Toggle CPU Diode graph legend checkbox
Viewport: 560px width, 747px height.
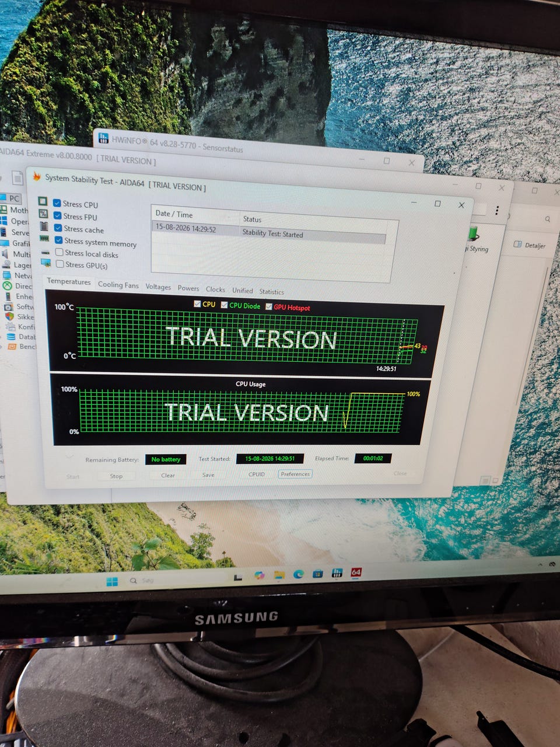[224, 305]
